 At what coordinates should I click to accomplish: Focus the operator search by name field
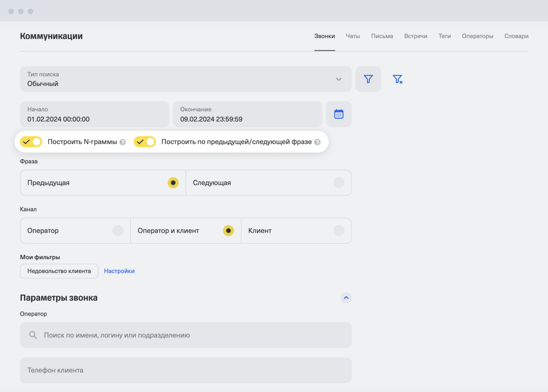coord(186,335)
